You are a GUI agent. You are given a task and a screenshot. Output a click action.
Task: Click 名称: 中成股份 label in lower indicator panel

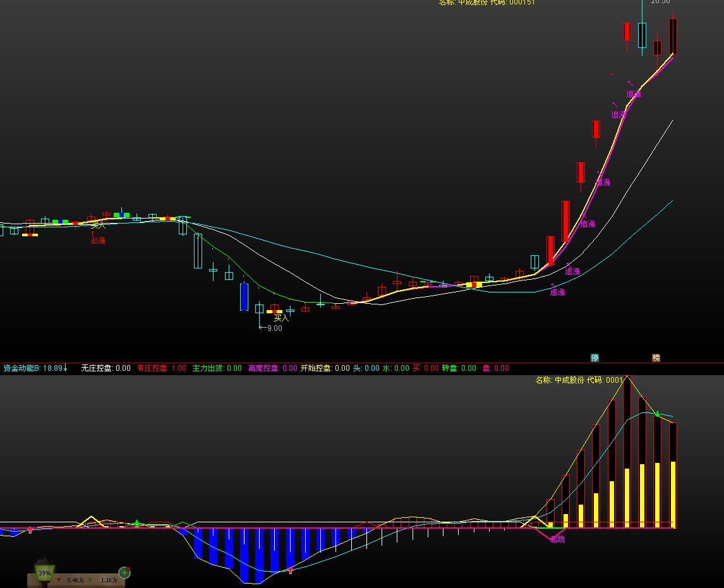point(560,380)
